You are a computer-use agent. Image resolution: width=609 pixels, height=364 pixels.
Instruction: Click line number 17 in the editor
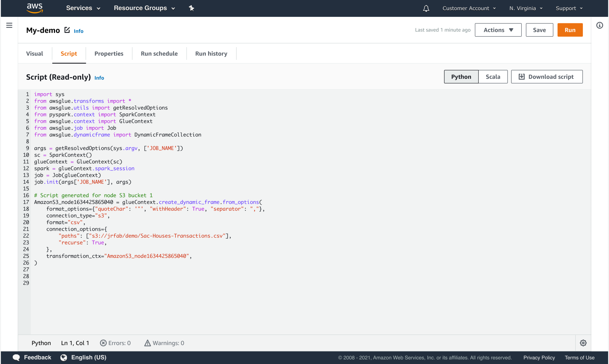(26, 202)
